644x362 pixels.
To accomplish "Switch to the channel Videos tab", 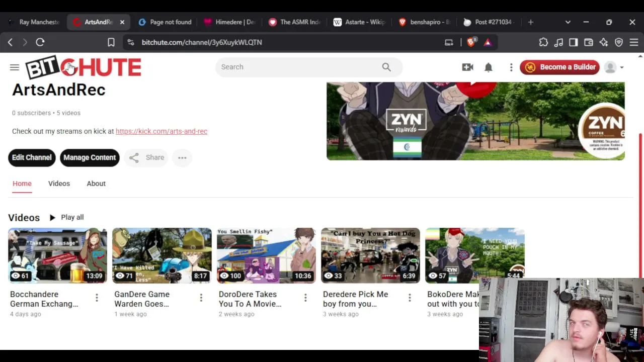I will coord(59,184).
